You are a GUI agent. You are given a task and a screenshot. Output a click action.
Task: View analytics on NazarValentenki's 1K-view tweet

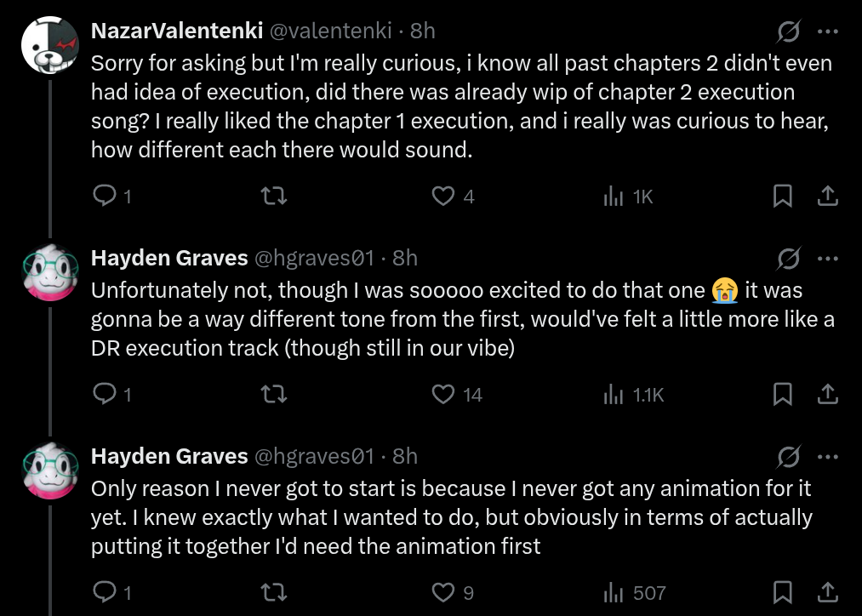[614, 197]
